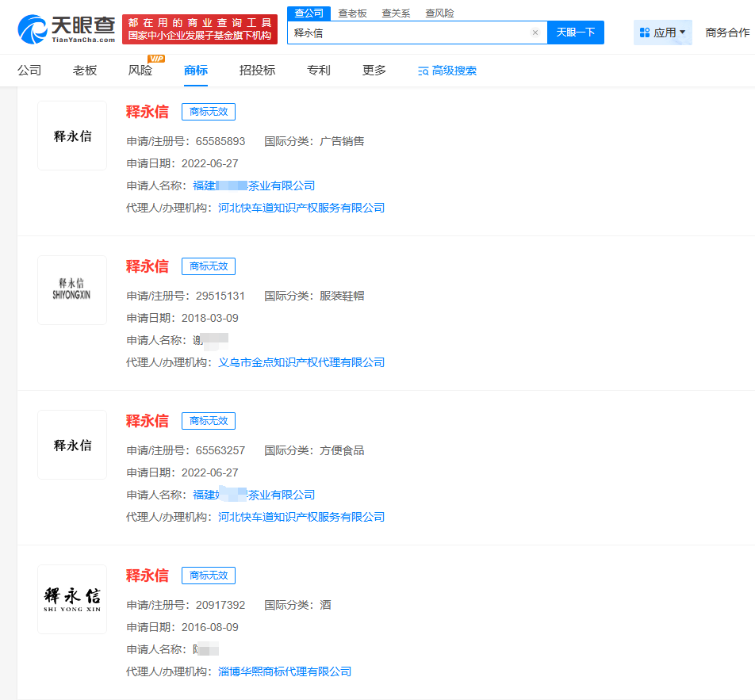Select the 查关系 search tab
Screen dimensions: 755x700
[x=396, y=13]
